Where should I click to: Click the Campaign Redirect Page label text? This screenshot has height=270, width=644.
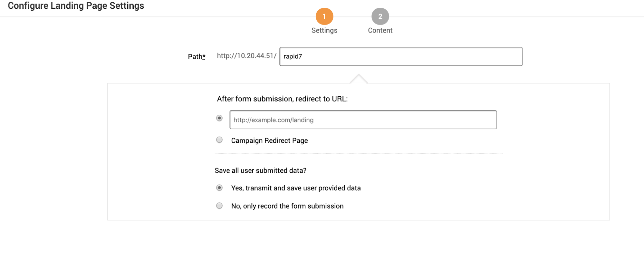pos(269,140)
